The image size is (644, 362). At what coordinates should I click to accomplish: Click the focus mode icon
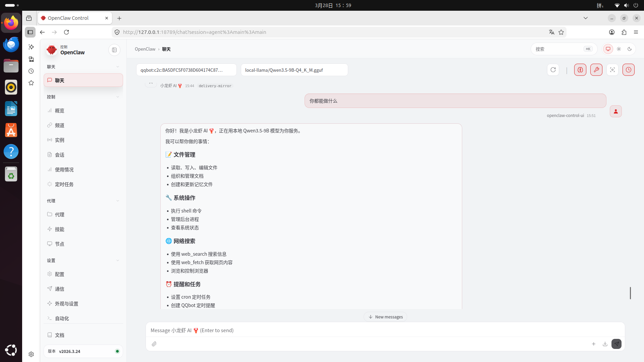point(612,70)
